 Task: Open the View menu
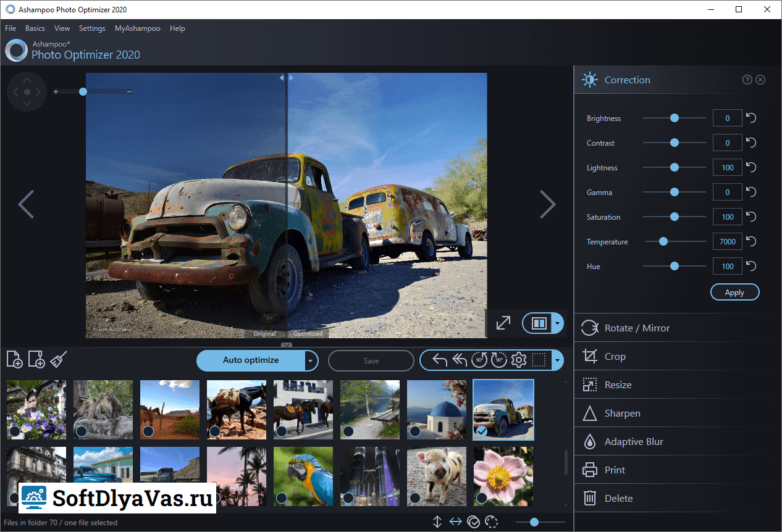pos(62,28)
